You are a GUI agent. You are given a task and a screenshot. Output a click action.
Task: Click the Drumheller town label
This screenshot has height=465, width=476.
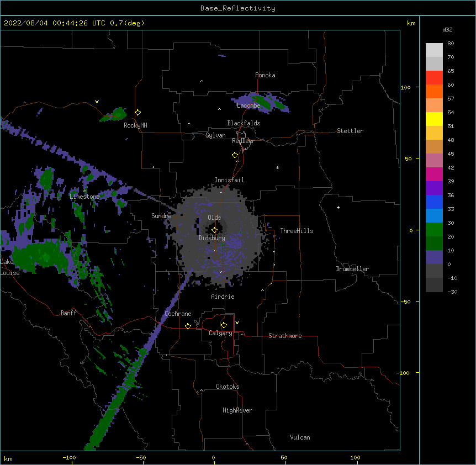pyautogui.click(x=352, y=269)
